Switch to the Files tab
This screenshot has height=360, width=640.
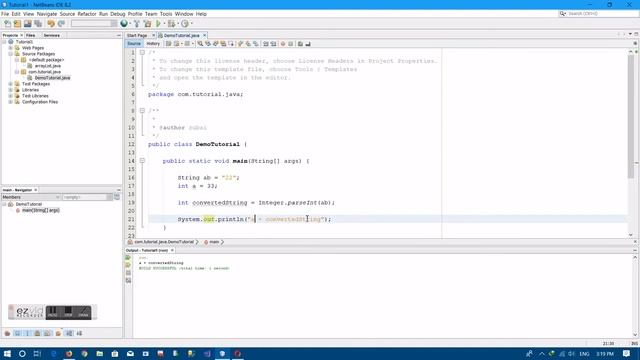click(x=31, y=36)
